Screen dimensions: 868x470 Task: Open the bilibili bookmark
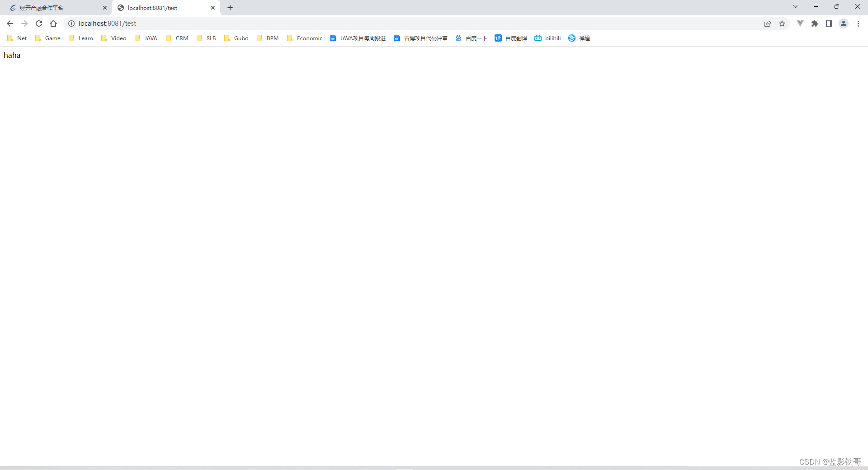[x=548, y=38]
